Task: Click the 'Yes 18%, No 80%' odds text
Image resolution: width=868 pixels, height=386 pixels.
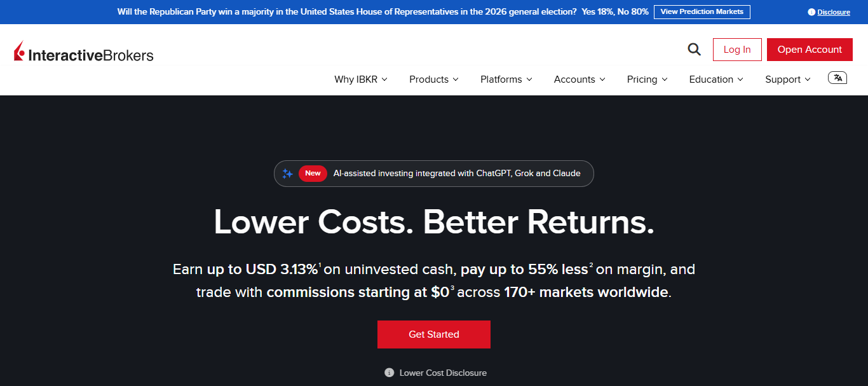Action: point(615,12)
